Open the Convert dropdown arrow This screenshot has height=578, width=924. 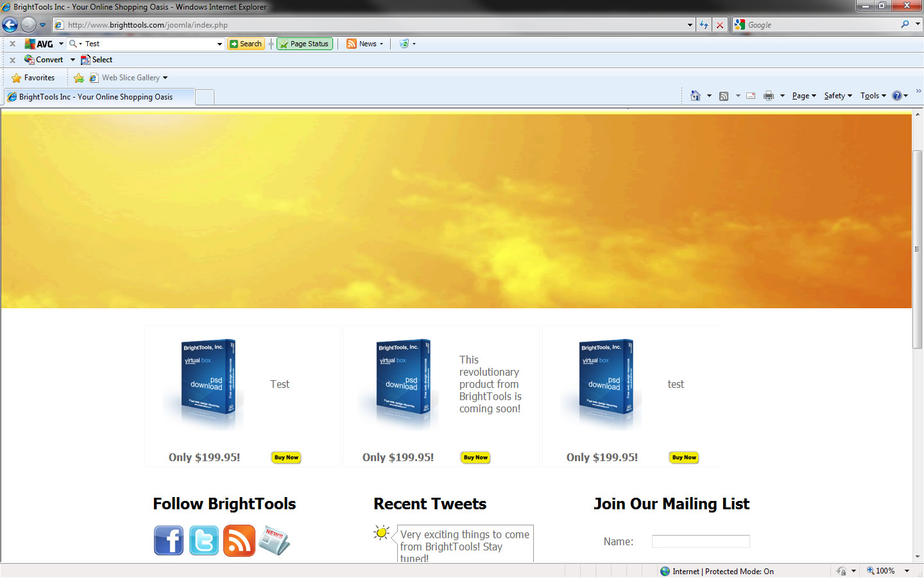tap(73, 60)
